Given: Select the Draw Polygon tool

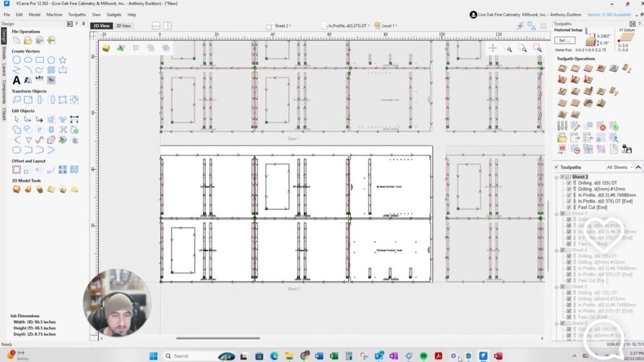Looking at the screenshot, I should 51,60.
